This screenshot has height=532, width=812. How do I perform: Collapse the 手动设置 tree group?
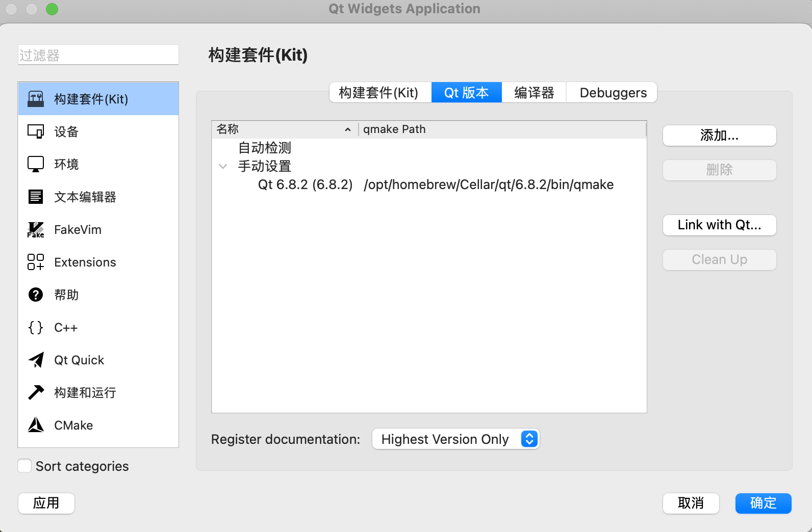coord(223,166)
